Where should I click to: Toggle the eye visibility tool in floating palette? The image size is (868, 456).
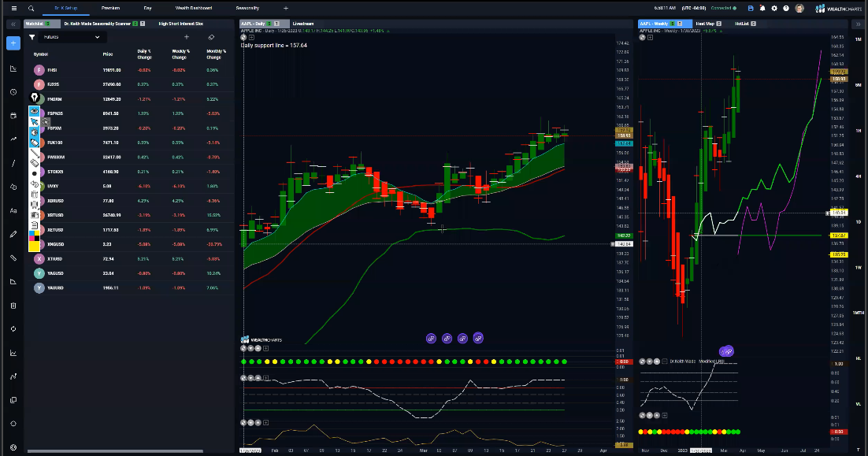pyautogui.click(x=35, y=111)
